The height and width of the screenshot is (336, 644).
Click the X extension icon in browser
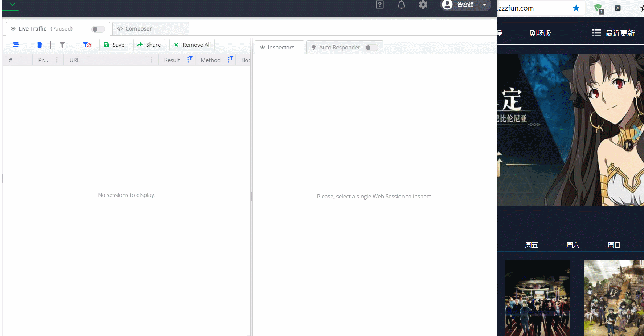[x=618, y=8]
